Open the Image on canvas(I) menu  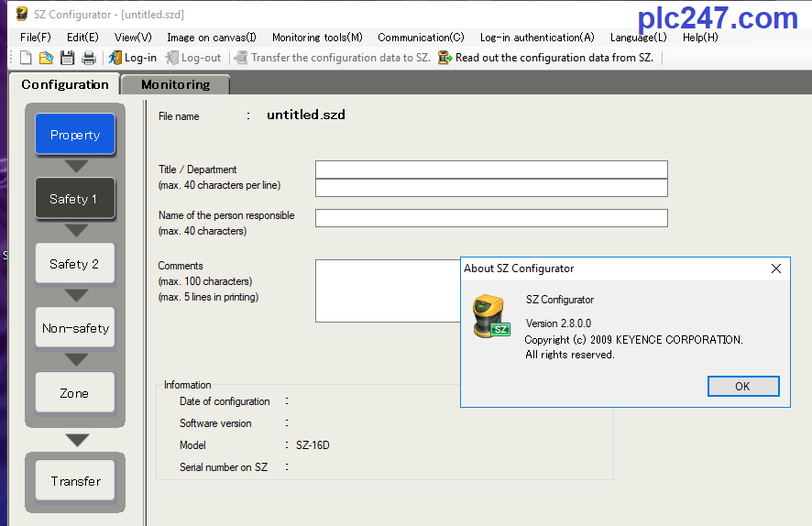212,38
